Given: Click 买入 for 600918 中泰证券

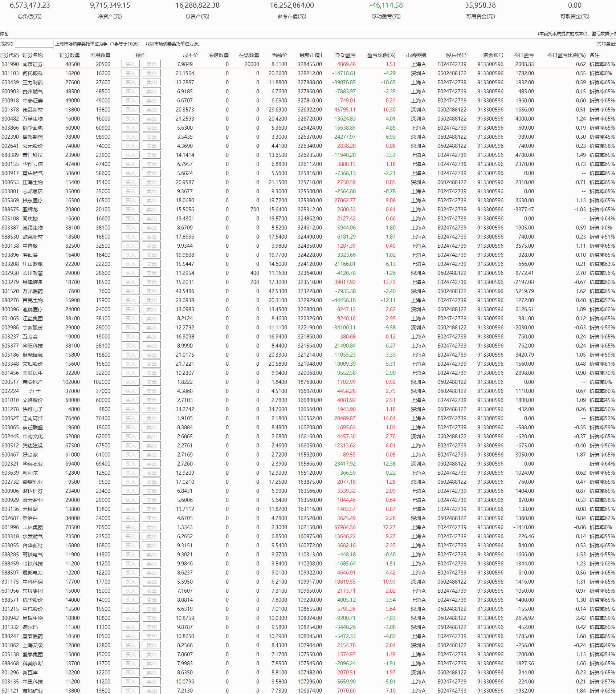Looking at the screenshot, I should pos(131,101).
